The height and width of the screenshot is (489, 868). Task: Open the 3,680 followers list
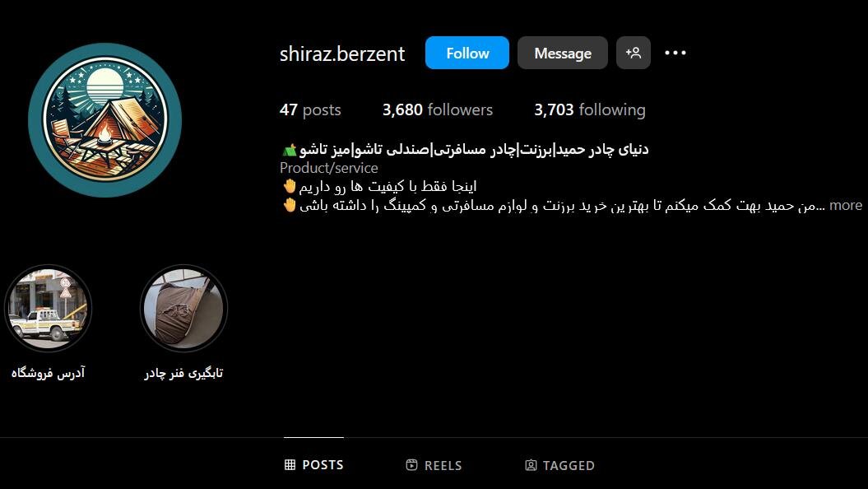(x=438, y=109)
